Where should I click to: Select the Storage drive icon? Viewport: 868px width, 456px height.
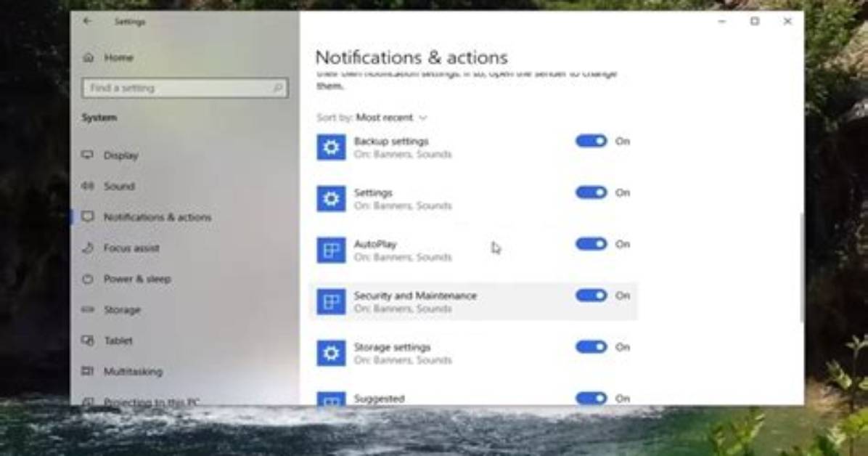pos(88,309)
